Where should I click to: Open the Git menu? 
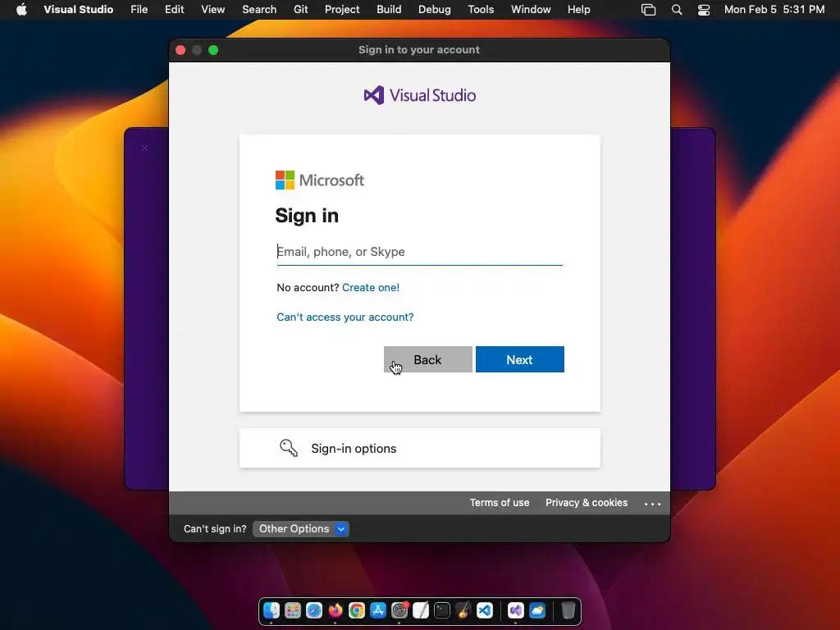pos(300,9)
